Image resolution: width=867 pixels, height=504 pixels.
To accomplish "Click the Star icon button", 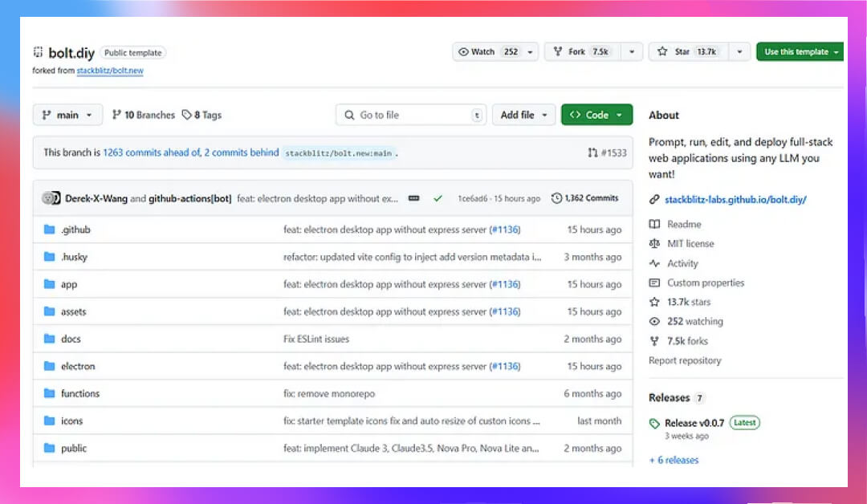I will pyautogui.click(x=661, y=51).
